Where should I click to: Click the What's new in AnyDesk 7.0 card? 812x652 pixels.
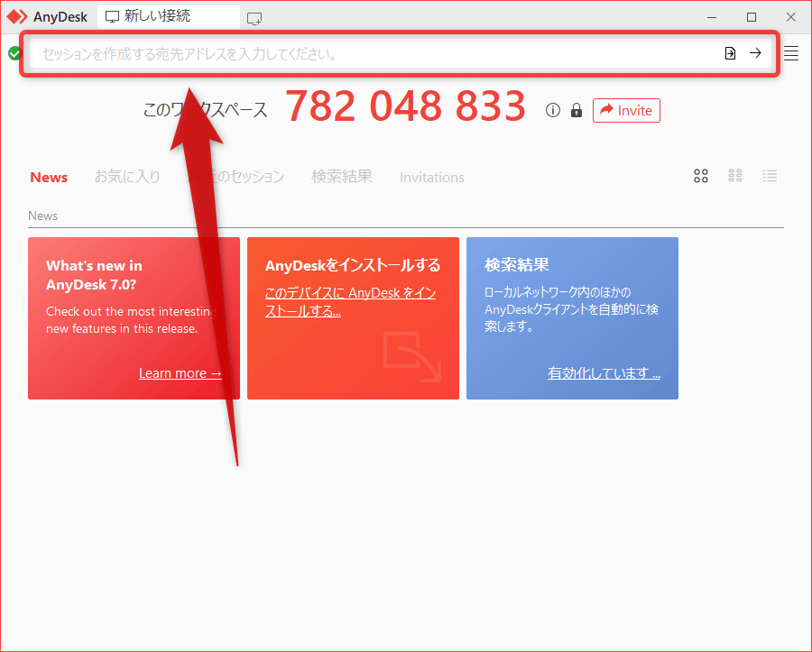pyautogui.click(x=134, y=318)
